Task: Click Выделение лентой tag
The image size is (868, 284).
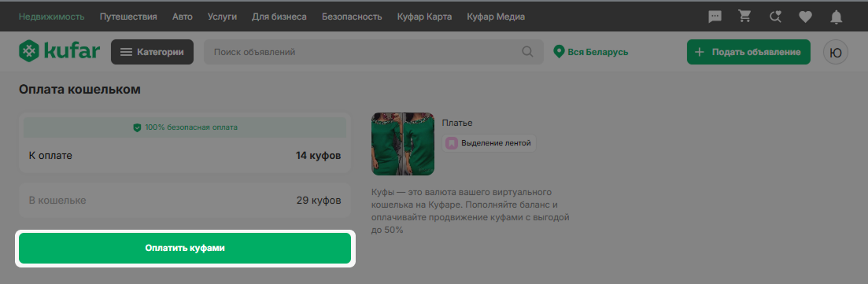Action: [x=489, y=143]
